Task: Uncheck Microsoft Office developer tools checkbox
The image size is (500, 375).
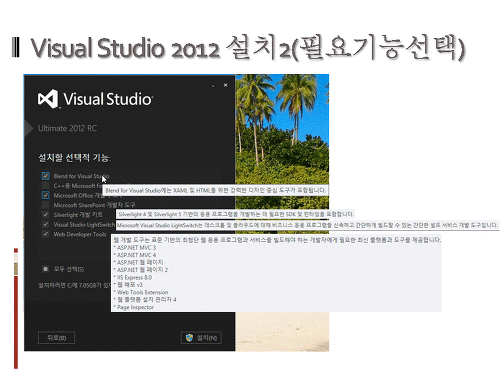Action: tap(46, 195)
